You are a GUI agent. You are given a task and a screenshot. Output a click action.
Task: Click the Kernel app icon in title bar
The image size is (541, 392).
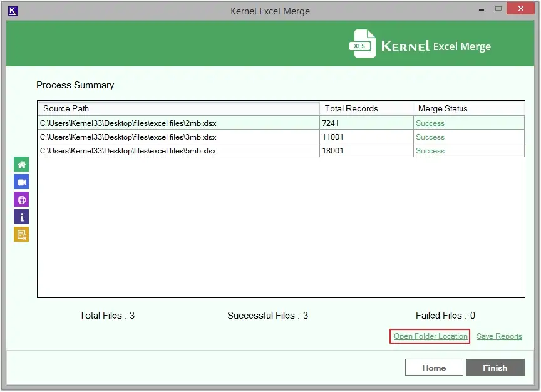click(x=13, y=10)
